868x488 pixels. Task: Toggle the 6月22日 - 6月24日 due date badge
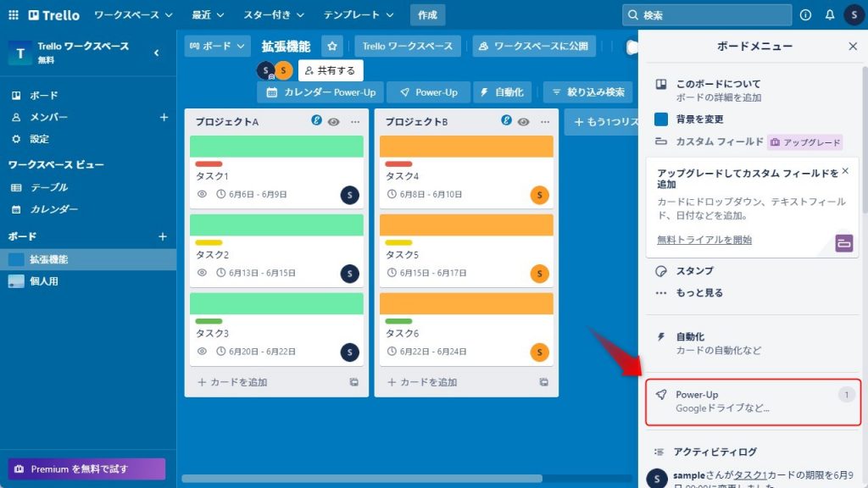[427, 352]
